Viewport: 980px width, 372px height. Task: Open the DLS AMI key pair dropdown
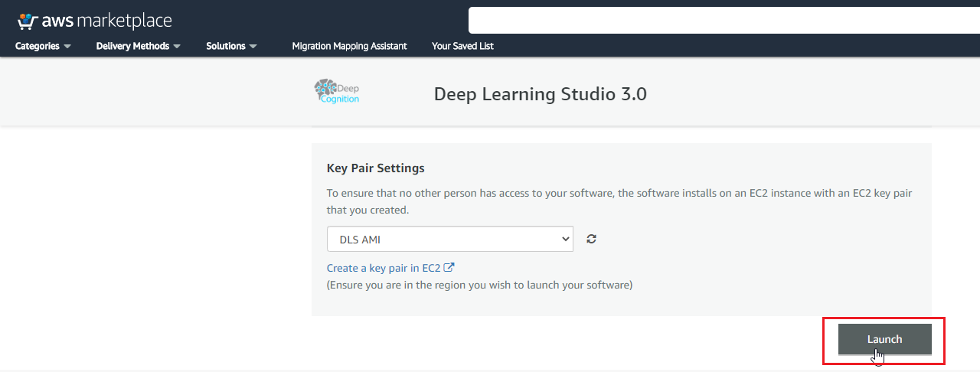(x=449, y=239)
